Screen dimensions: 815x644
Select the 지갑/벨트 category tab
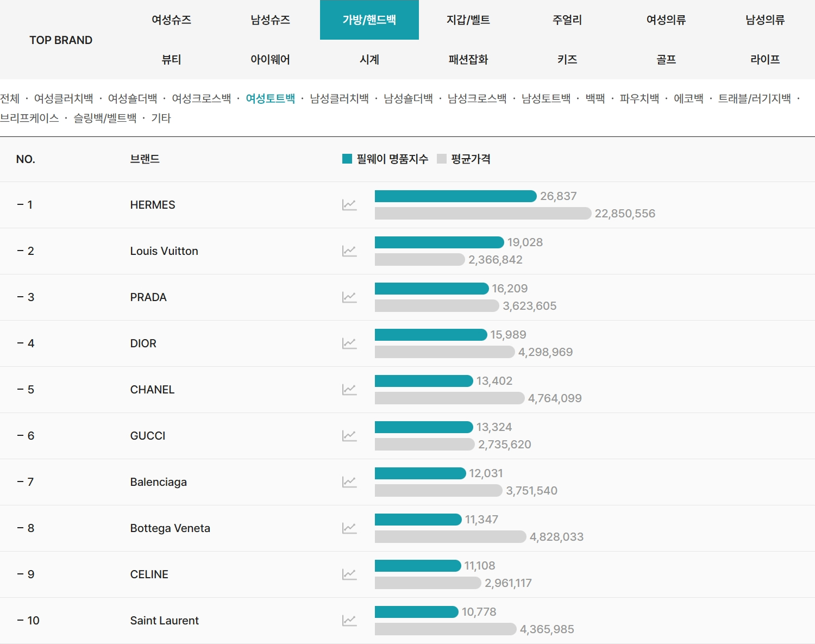click(x=468, y=20)
